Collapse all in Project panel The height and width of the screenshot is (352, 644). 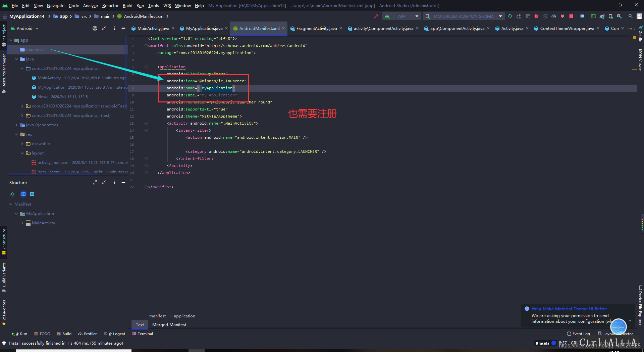click(104, 28)
